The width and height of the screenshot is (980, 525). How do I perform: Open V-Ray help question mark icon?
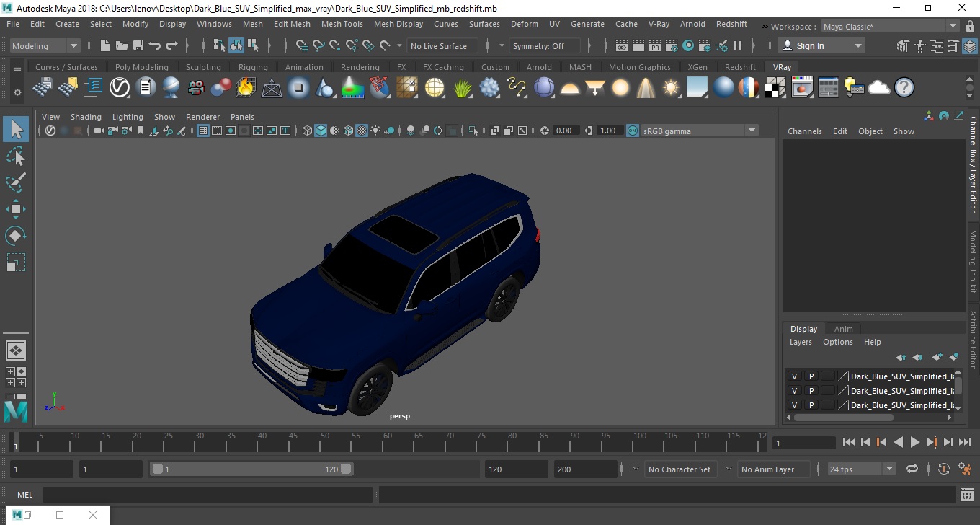pos(904,88)
